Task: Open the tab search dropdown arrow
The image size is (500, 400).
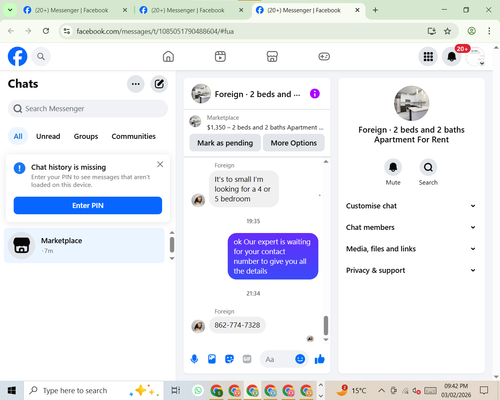Action: pos(10,10)
